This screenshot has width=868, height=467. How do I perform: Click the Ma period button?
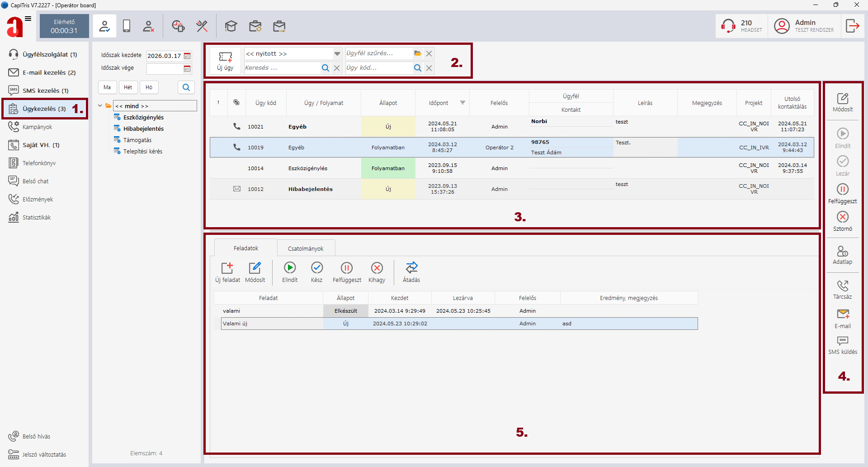click(x=107, y=87)
